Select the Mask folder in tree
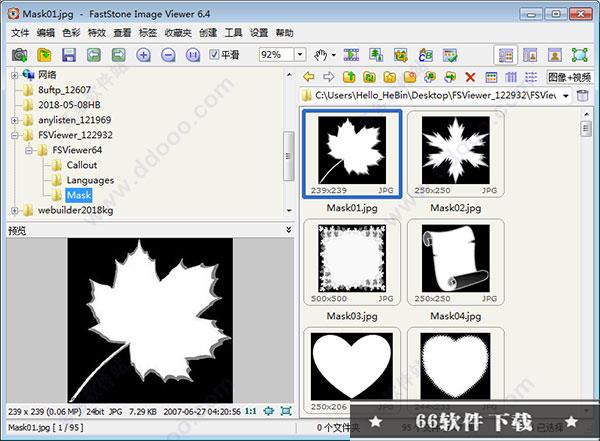The height and width of the screenshot is (441, 600). coord(79,195)
